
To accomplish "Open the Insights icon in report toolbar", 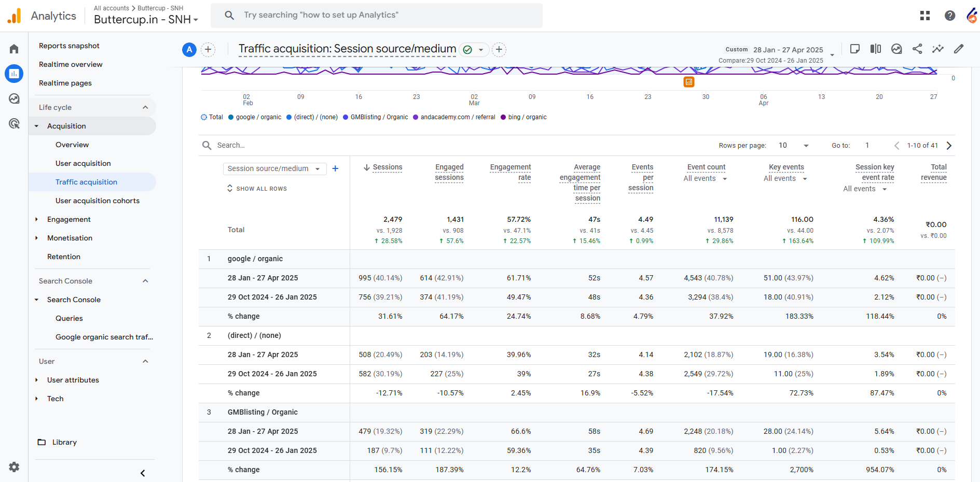I will (x=938, y=49).
